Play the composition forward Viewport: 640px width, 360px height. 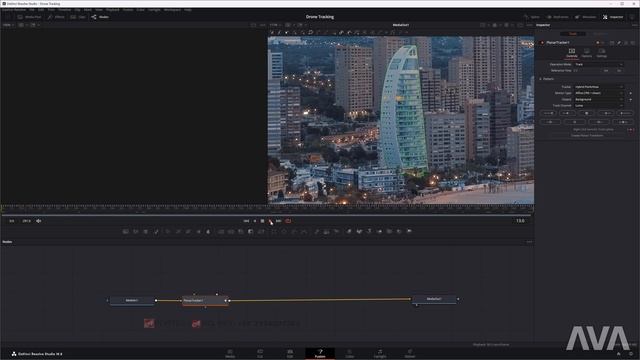click(270, 221)
